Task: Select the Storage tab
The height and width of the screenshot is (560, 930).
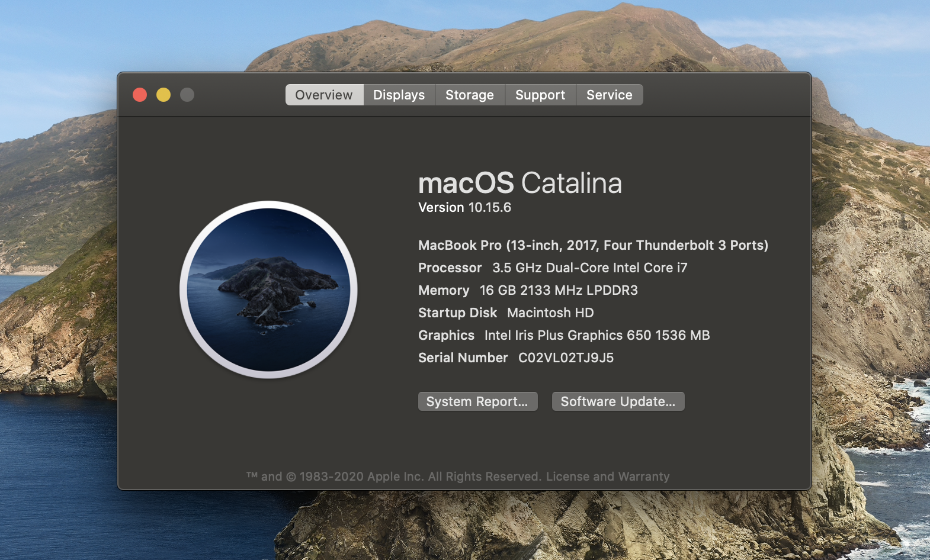Action: pyautogui.click(x=470, y=95)
